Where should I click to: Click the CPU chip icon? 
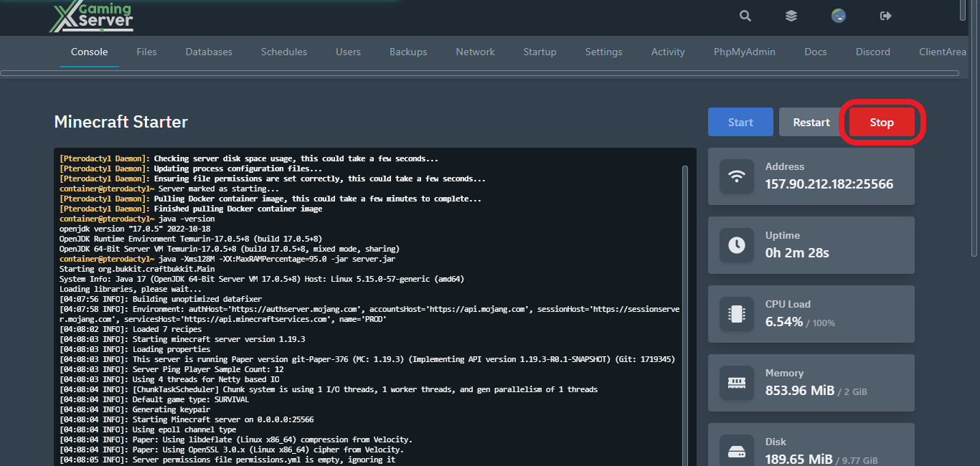pos(736,314)
